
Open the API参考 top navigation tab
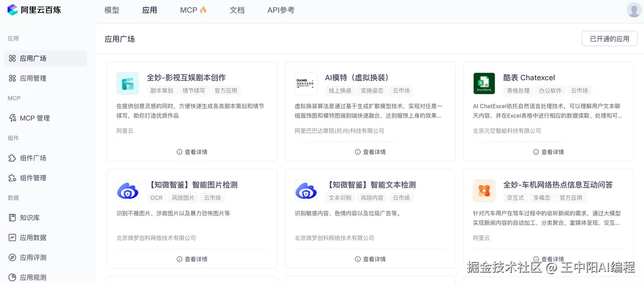(x=281, y=10)
